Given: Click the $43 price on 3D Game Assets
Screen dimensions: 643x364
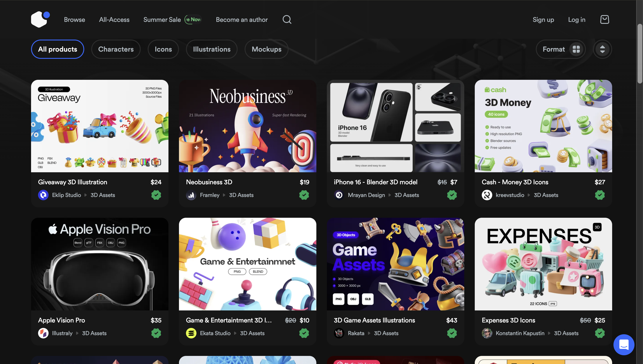Looking at the screenshot, I should tap(452, 320).
